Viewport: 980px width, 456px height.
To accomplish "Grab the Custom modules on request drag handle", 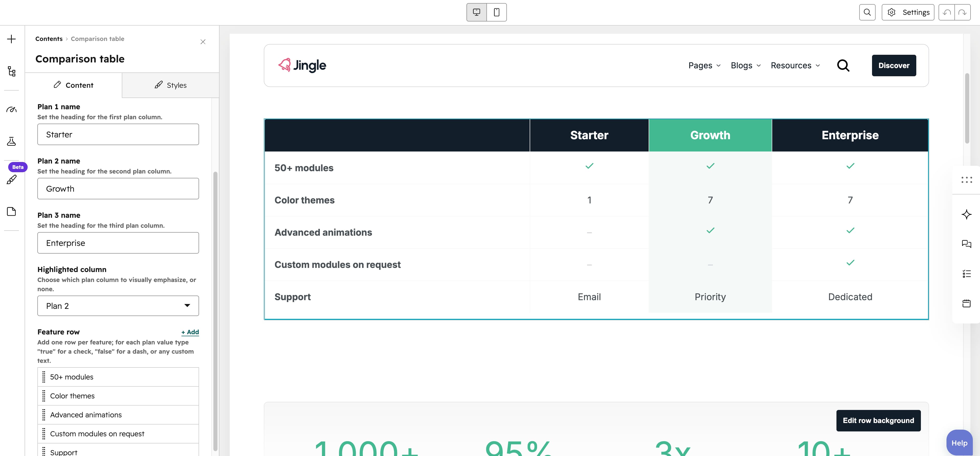I will 44,434.
